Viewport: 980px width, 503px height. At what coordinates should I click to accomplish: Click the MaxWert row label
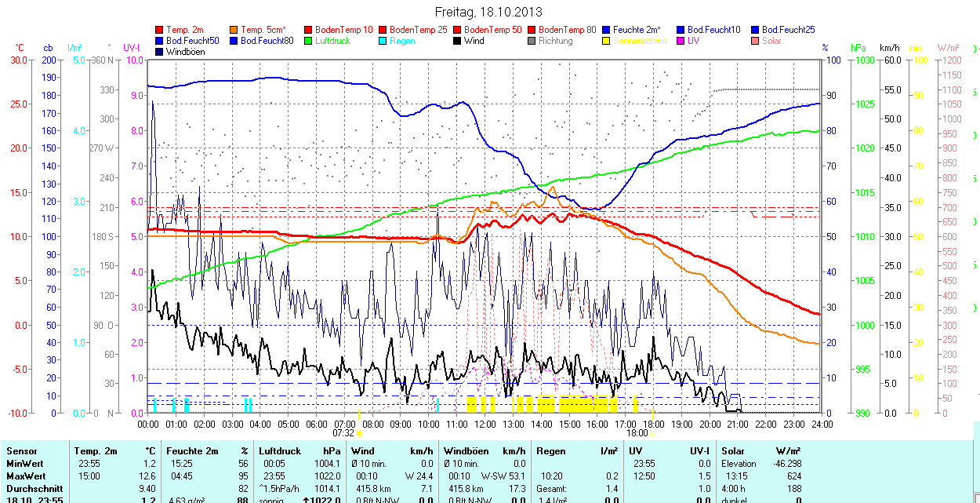pyautogui.click(x=25, y=476)
